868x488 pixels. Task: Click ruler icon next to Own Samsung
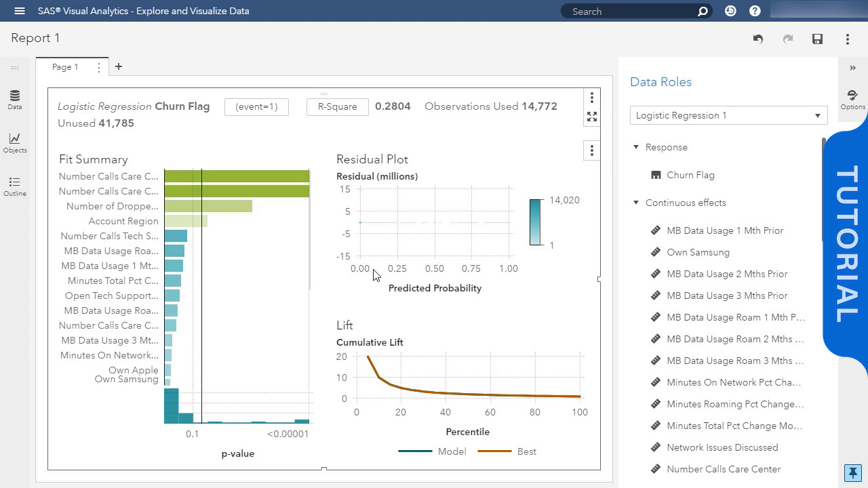click(x=656, y=252)
